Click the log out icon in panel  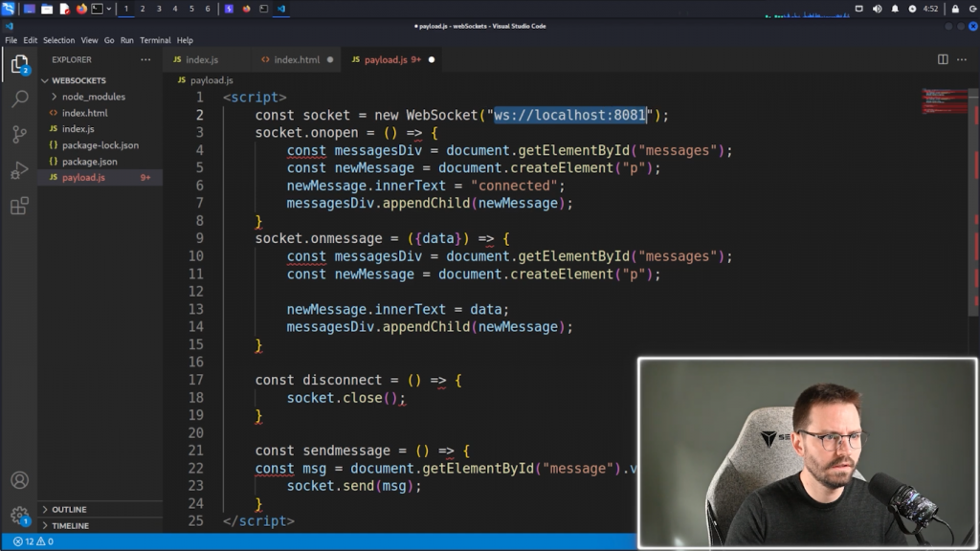point(973,9)
